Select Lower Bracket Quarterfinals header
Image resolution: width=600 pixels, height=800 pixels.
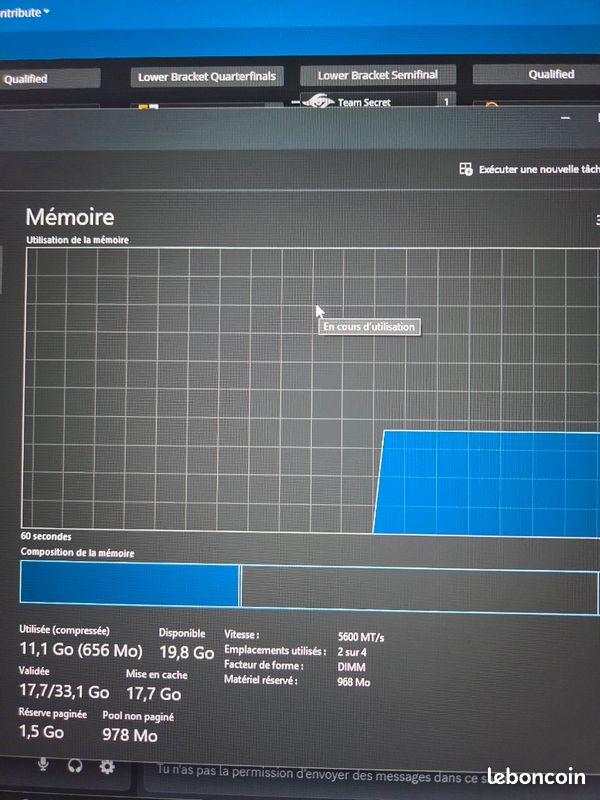[x=207, y=77]
